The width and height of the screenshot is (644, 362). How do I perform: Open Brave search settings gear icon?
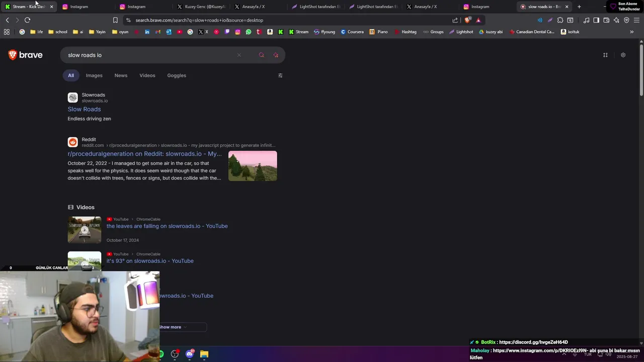[x=623, y=55]
